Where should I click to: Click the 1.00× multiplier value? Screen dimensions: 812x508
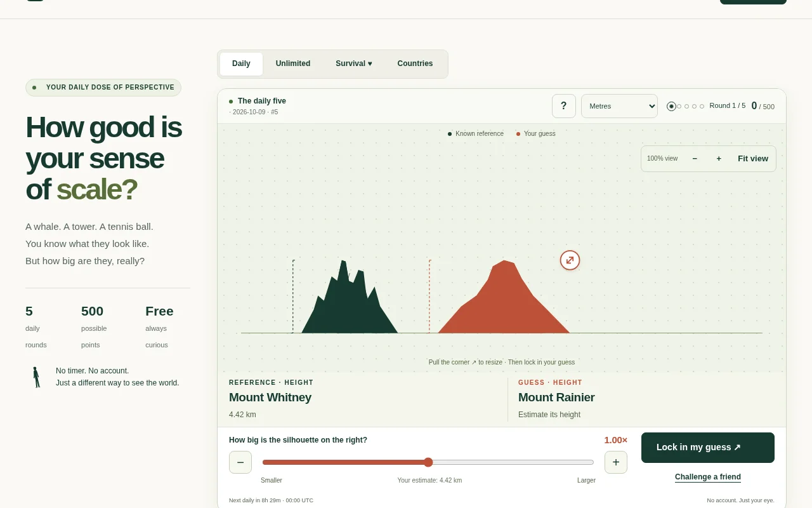pos(615,440)
